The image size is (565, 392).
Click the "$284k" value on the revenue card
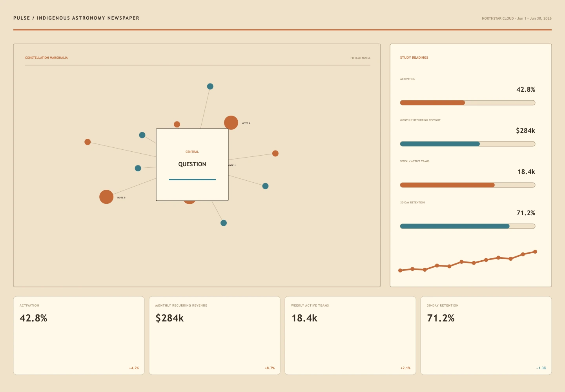[169, 318]
